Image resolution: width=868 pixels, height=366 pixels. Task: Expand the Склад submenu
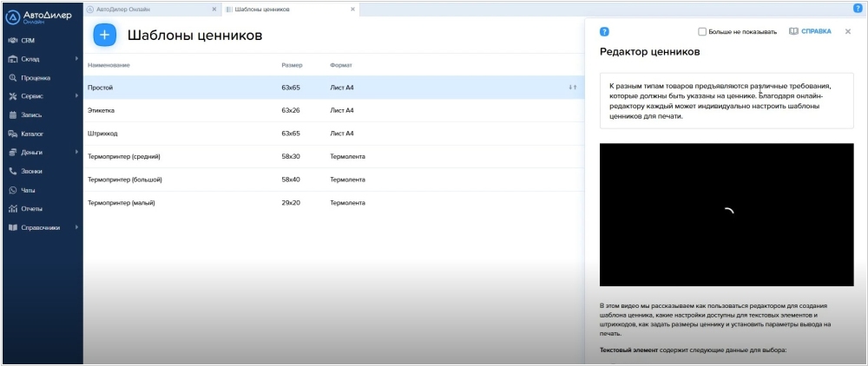(x=76, y=59)
